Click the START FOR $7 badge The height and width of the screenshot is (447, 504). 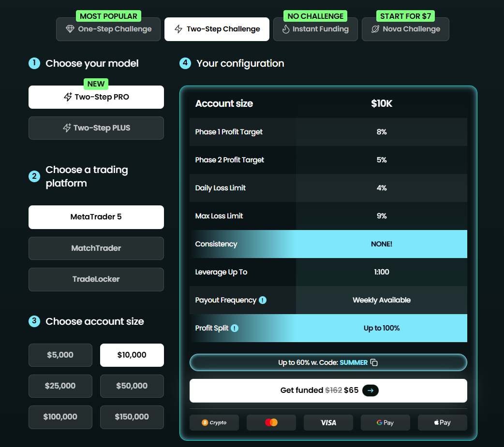[x=405, y=16]
